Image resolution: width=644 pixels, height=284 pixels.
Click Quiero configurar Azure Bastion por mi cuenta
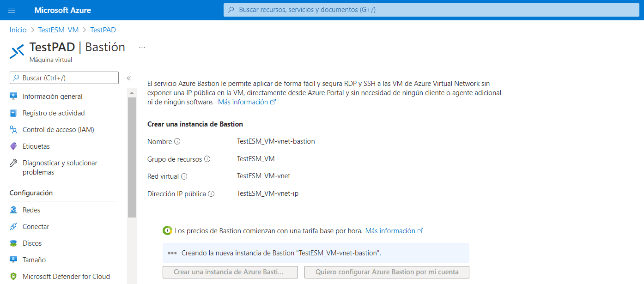[387, 272]
